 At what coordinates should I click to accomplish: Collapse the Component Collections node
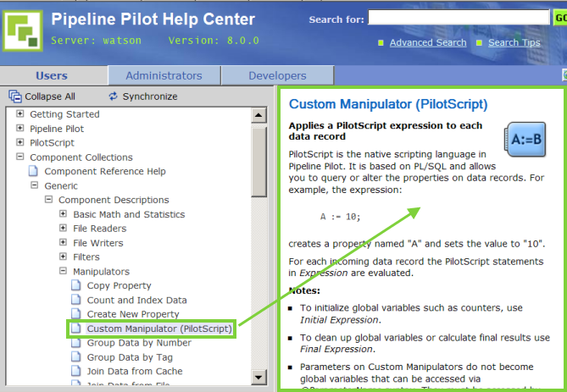[x=20, y=157]
